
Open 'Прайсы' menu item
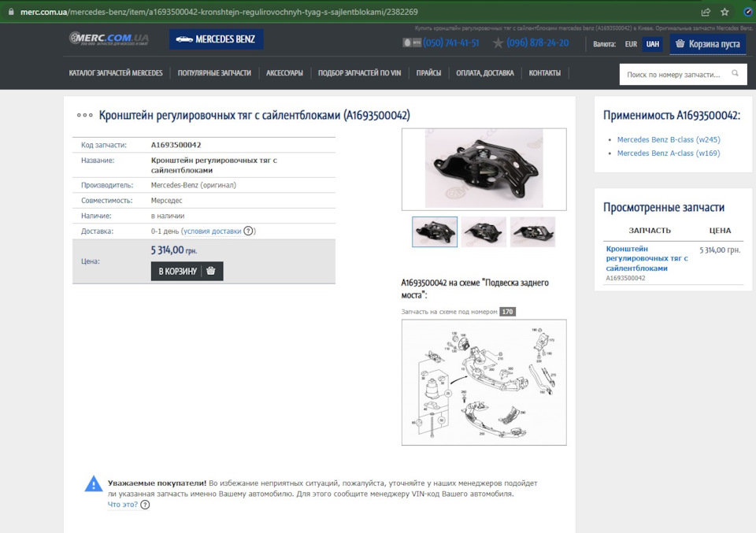[x=428, y=73]
